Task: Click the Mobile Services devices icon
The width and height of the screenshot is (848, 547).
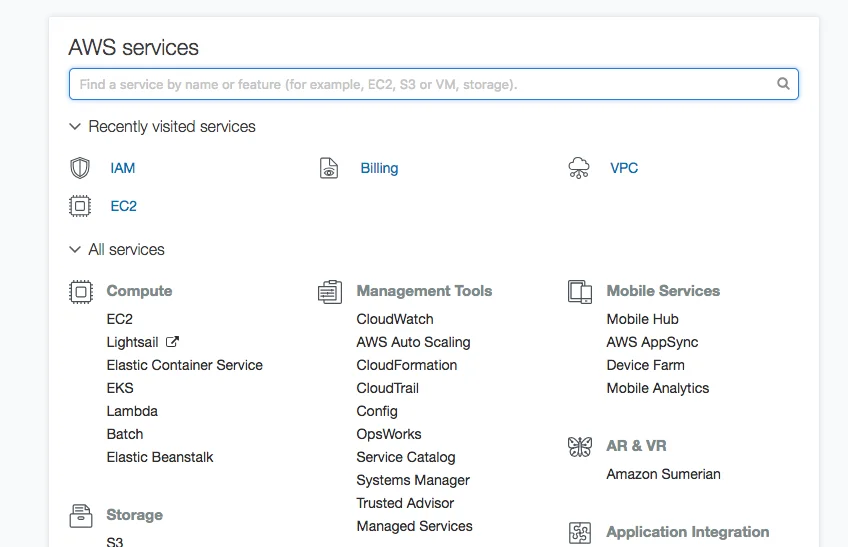Action: point(580,292)
